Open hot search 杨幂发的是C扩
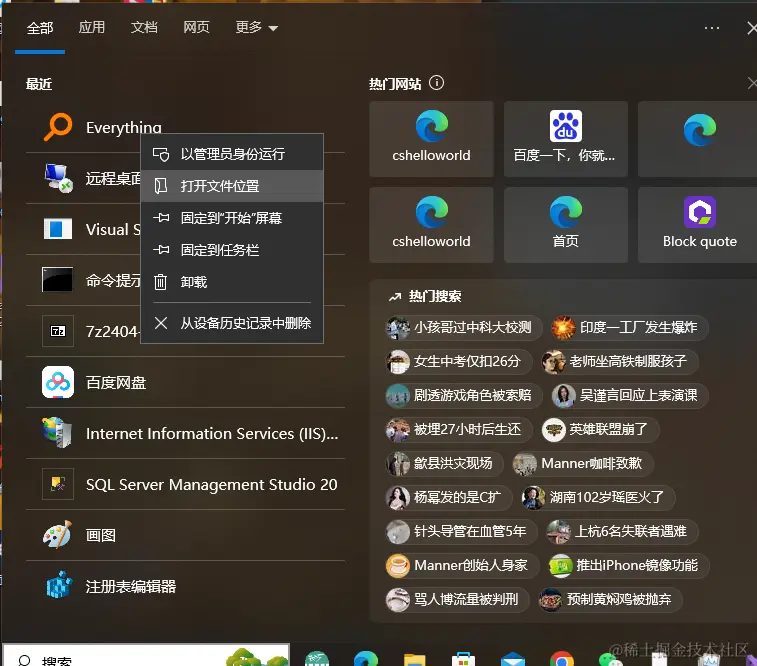This screenshot has width=757, height=666. click(448, 498)
